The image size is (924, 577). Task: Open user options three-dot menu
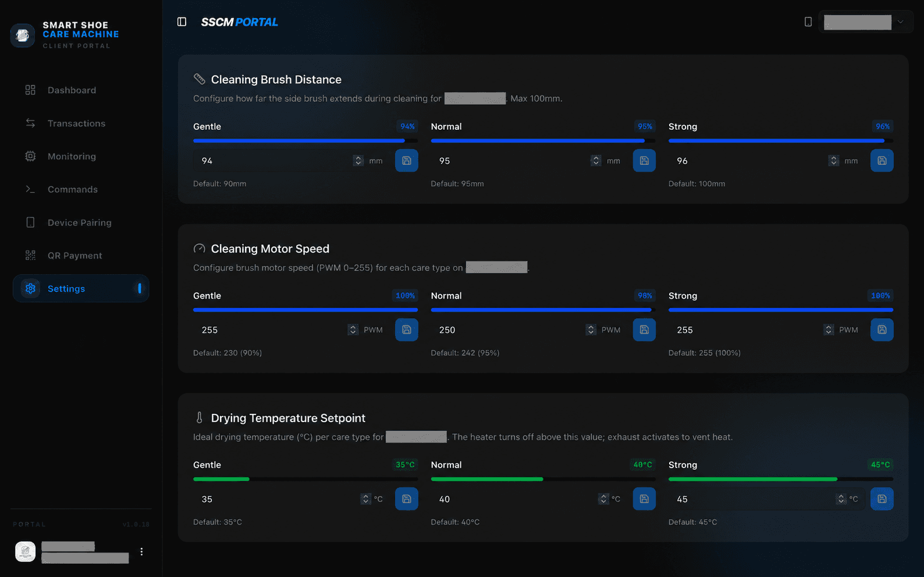(141, 551)
